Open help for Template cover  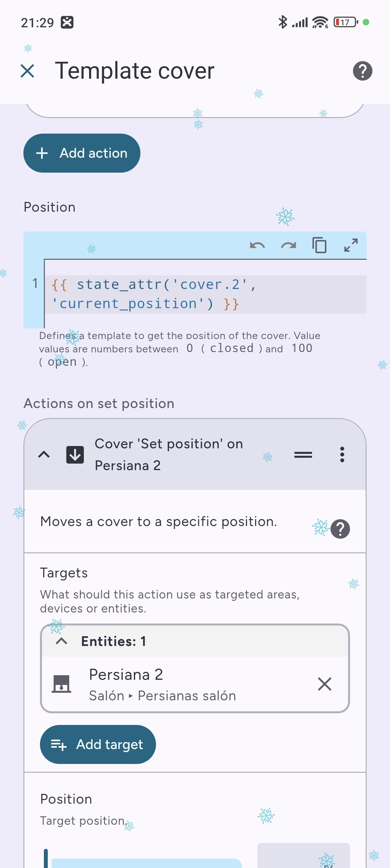[362, 71]
